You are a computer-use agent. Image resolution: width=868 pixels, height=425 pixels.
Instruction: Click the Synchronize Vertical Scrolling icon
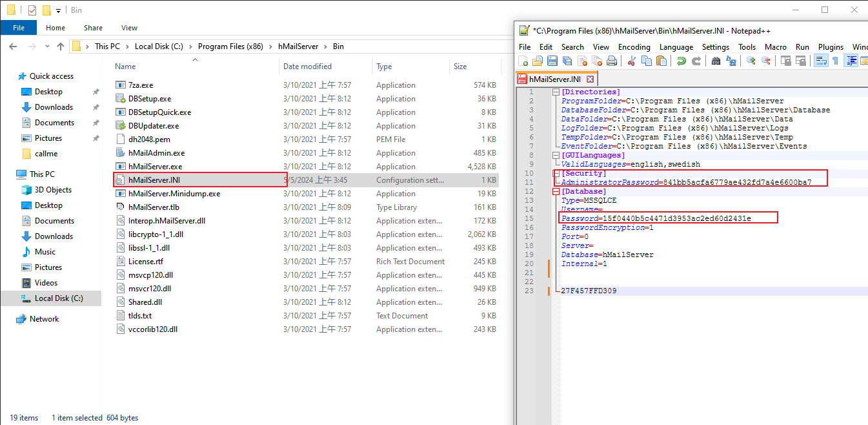tap(786, 61)
